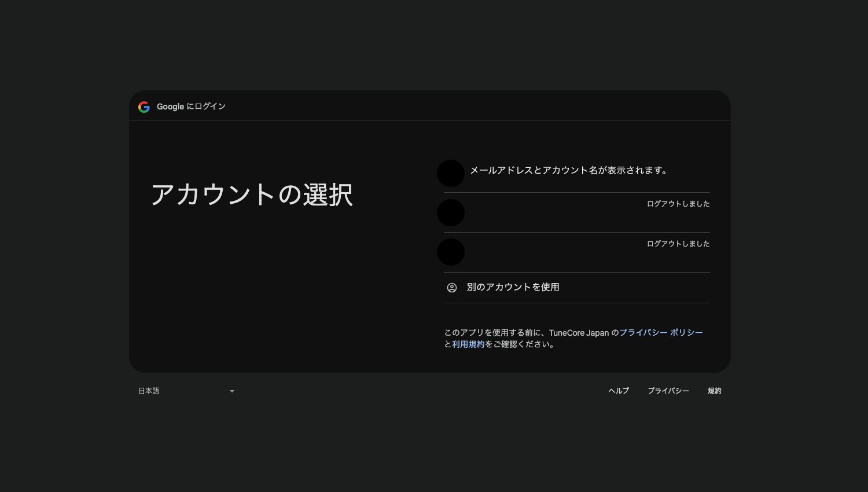The height and width of the screenshot is (492, 868).
Task: Open the 日本語 language dropdown
Action: point(187,391)
